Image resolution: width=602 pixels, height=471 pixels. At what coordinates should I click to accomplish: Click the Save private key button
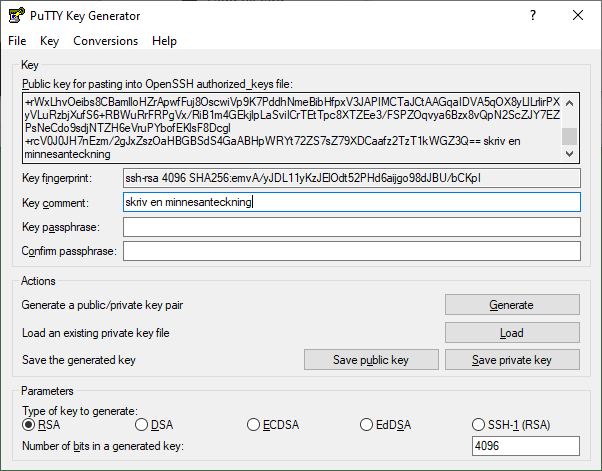coord(512,360)
